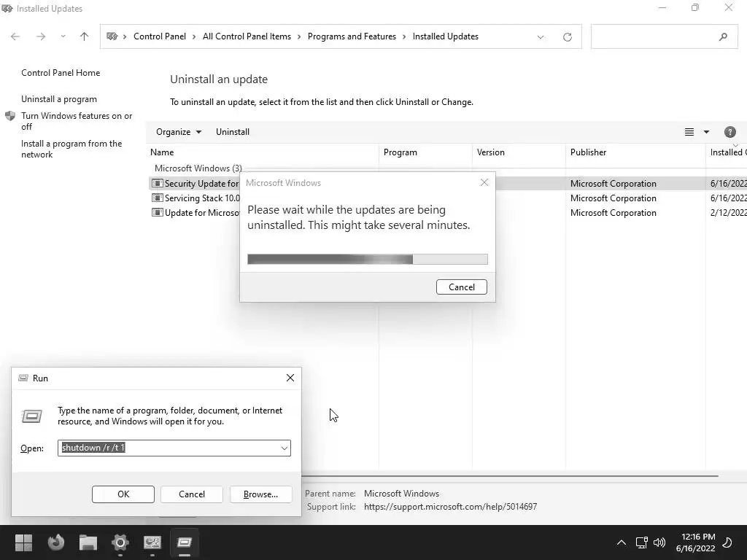
Task: Open Uninstall a program link
Action: click(x=59, y=99)
